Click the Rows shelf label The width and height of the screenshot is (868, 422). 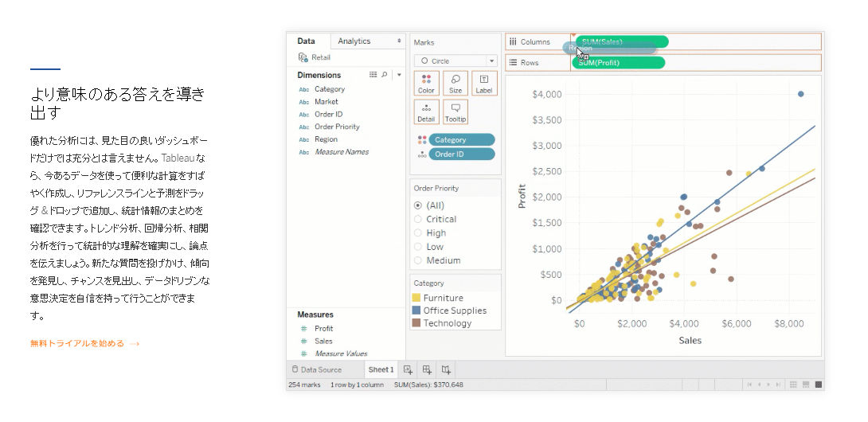[x=530, y=63]
